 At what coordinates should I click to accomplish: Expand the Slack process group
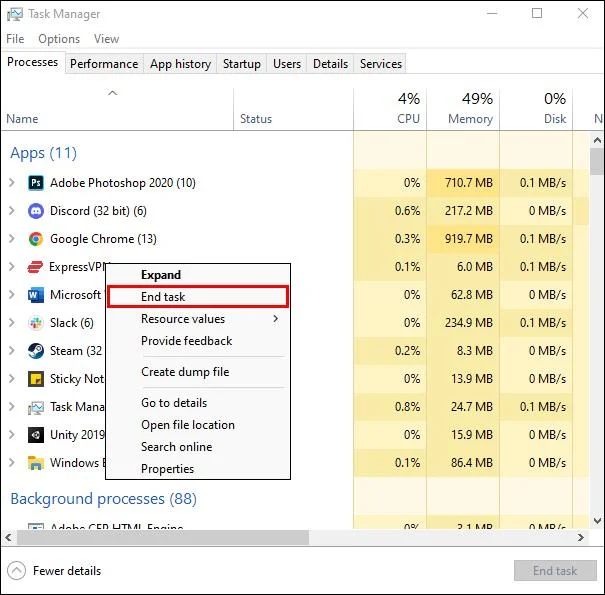click(12, 323)
